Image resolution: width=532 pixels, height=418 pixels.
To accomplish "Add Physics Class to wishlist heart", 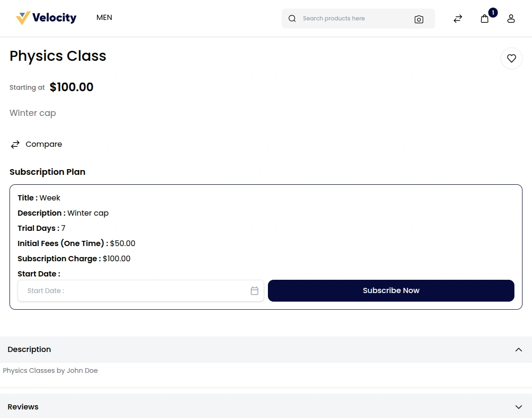I will [x=511, y=58].
